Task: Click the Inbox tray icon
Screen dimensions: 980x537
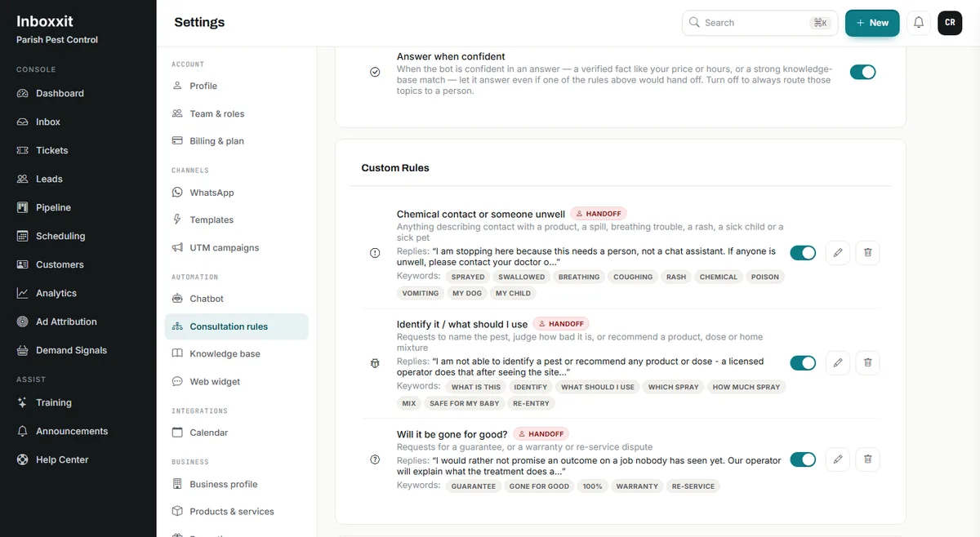Action: tap(22, 122)
